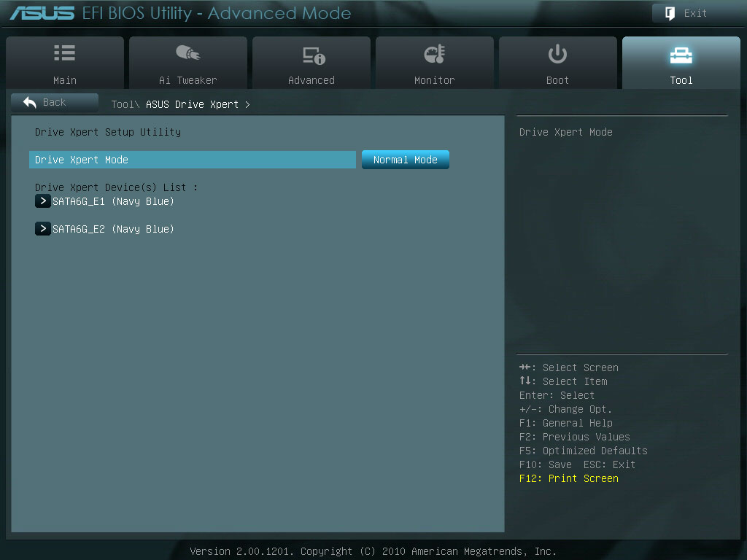Screen dimensions: 747x560
Task: Click F1: General Help hint
Action: pos(566,423)
